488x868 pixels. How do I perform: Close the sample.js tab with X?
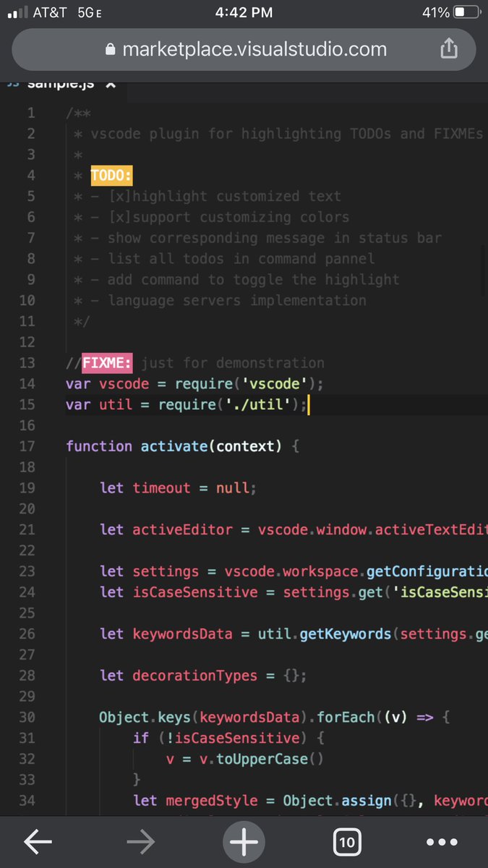coord(110,84)
